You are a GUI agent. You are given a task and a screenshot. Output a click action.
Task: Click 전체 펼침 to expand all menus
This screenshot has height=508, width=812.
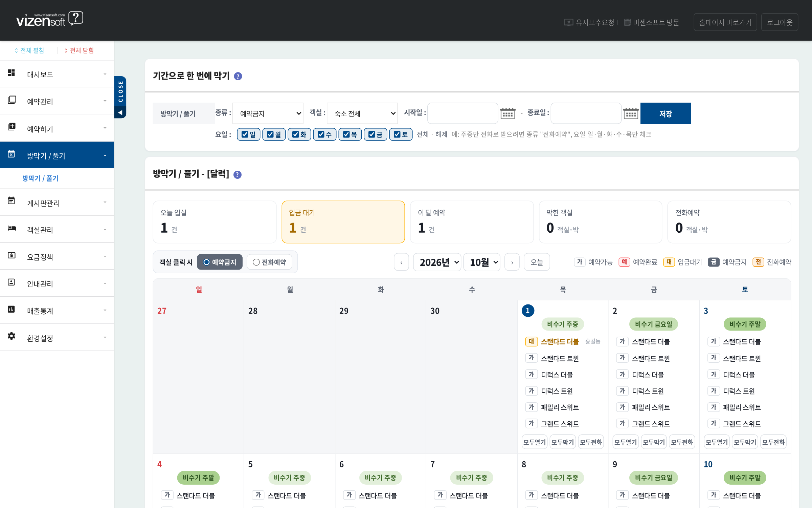pyautogui.click(x=29, y=50)
